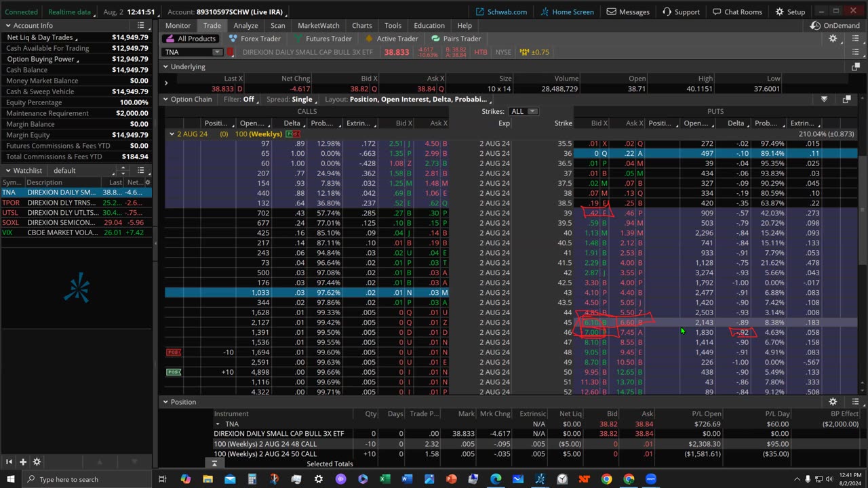
Task: Open Account Info panel list menu
Action: [141, 25]
